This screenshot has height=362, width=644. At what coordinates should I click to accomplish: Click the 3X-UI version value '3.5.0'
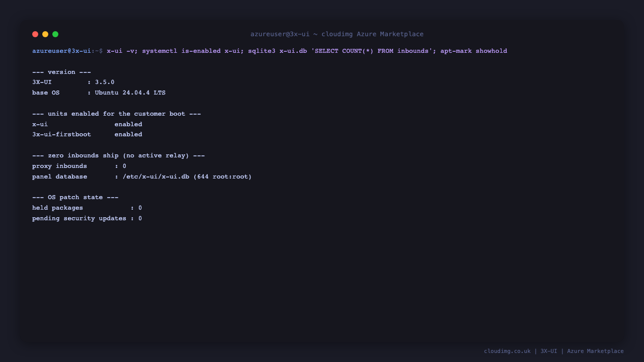[105, 82]
